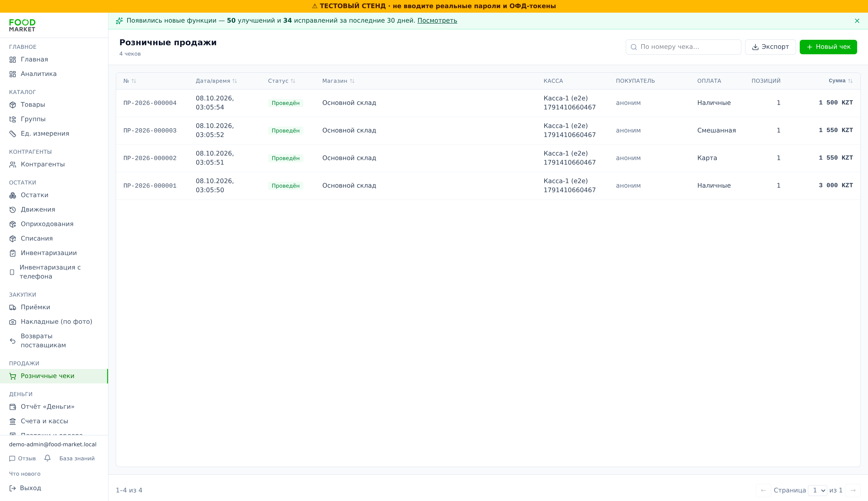The width and height of the screenshot is (868, 501).
Task: Create a new receipt with Новый чек
Action: [828, 47]
